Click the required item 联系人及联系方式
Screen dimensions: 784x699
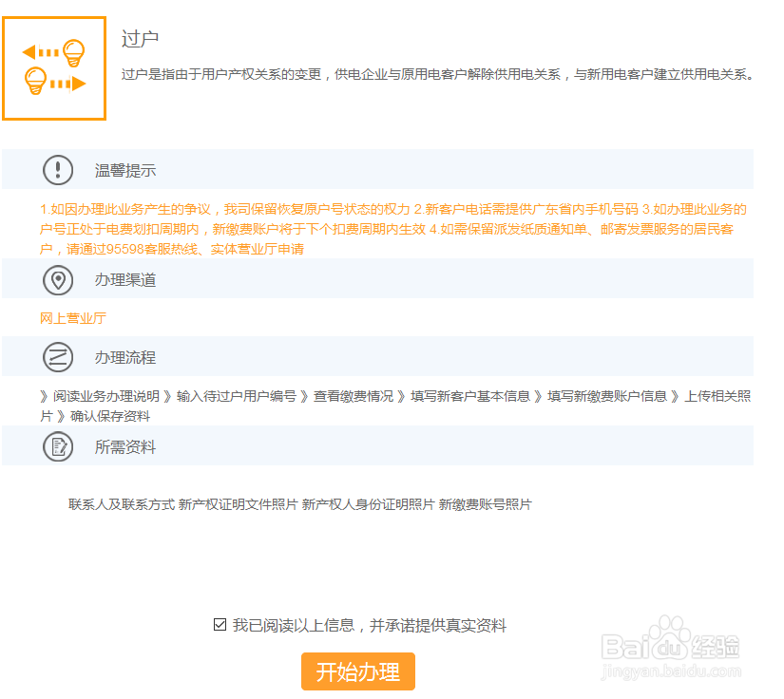click(x=122, y=504)
